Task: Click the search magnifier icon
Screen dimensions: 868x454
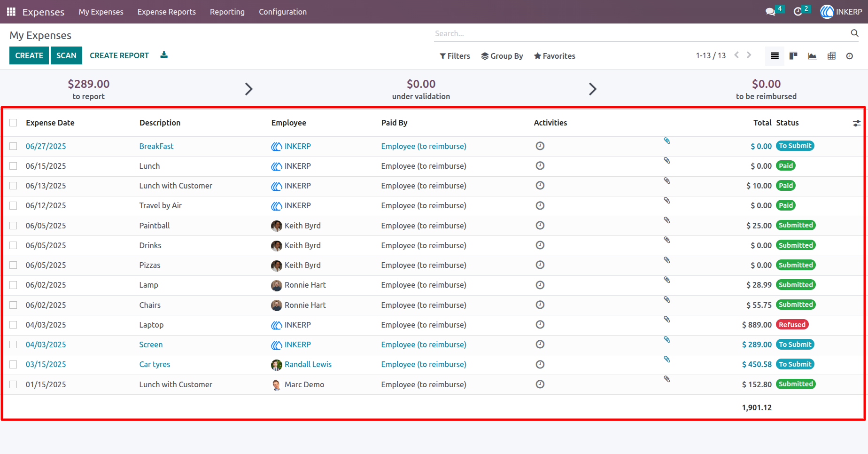Action: [854, 33]
